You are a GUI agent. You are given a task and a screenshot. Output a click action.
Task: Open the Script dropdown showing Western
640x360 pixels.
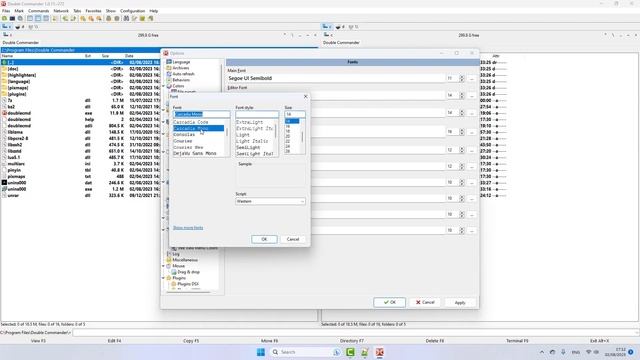[x=270, y=201]
